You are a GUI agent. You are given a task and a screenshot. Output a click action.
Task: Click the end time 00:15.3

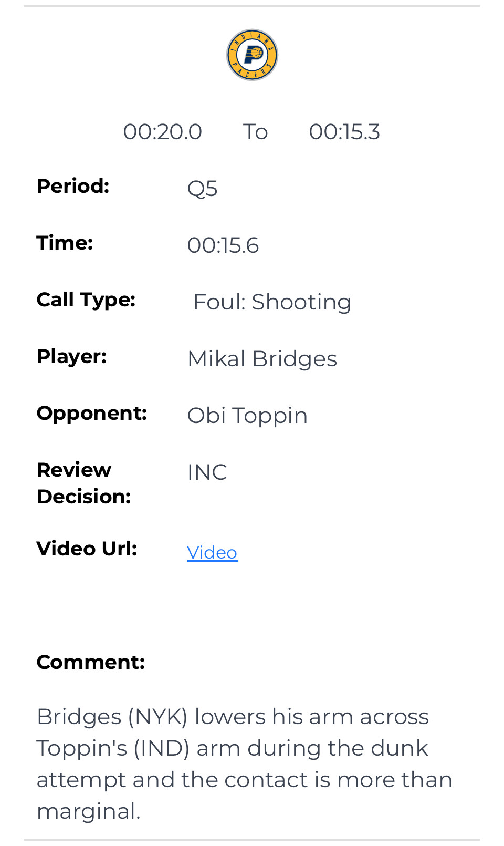coord(344,131)
